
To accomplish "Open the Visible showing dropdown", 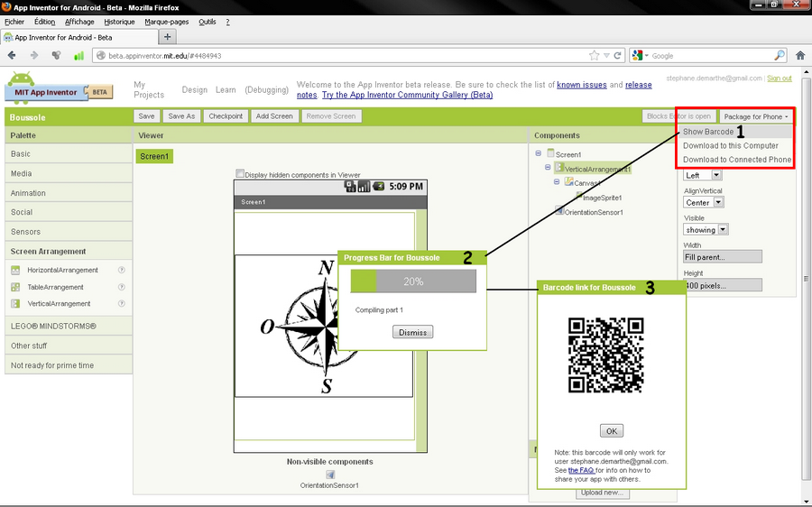I will pyautogui.click(x=706, y=229).
